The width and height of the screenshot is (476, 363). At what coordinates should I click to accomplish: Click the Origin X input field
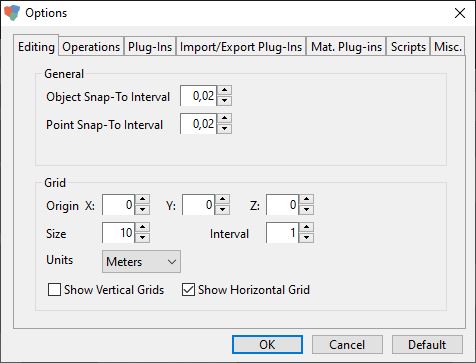pyautogui.click(x=119, y=205)
